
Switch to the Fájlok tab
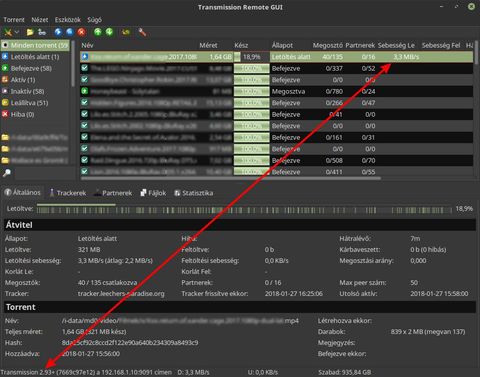tap(153, 193)
